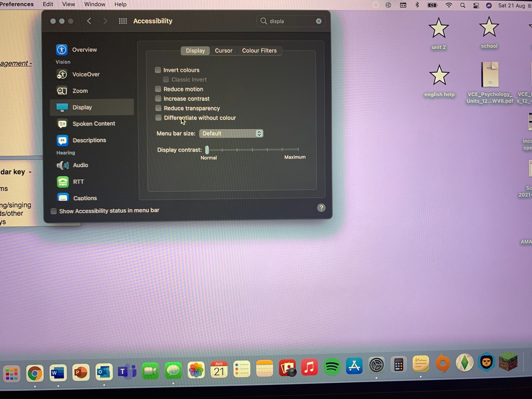Enable Increase contrast checkbox
Viewport: 532px width, 399px height.
click(x=158, y=99)
